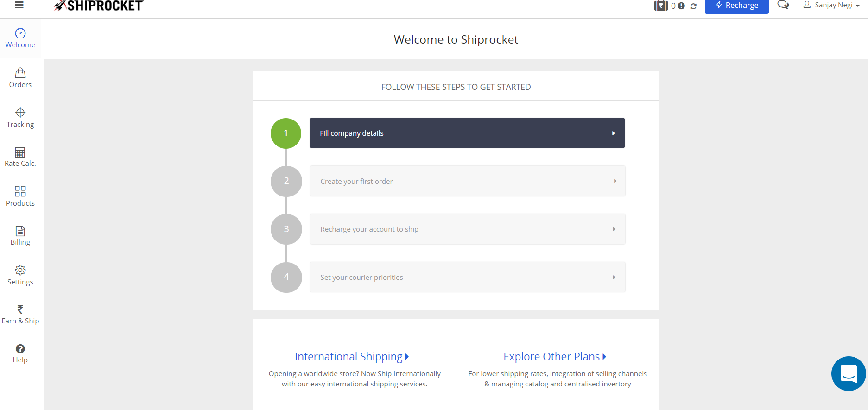Open the live chat support widget

[848, 373]
